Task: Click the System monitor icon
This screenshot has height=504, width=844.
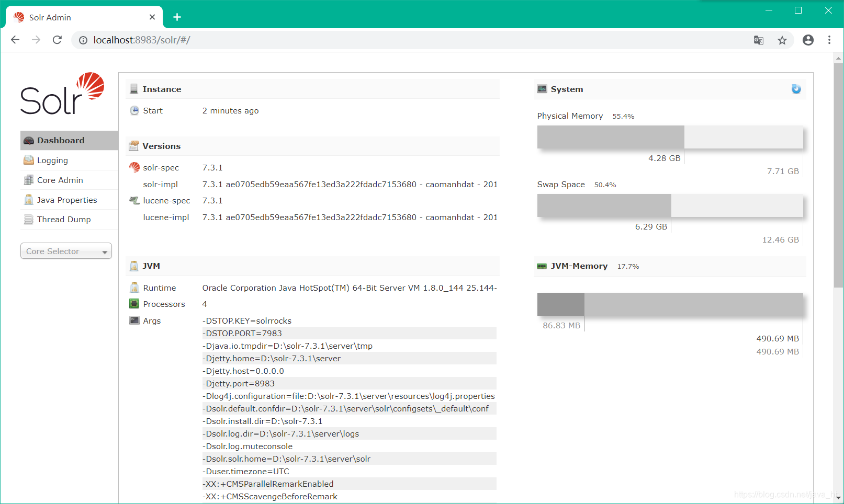Action: point(542,89)
